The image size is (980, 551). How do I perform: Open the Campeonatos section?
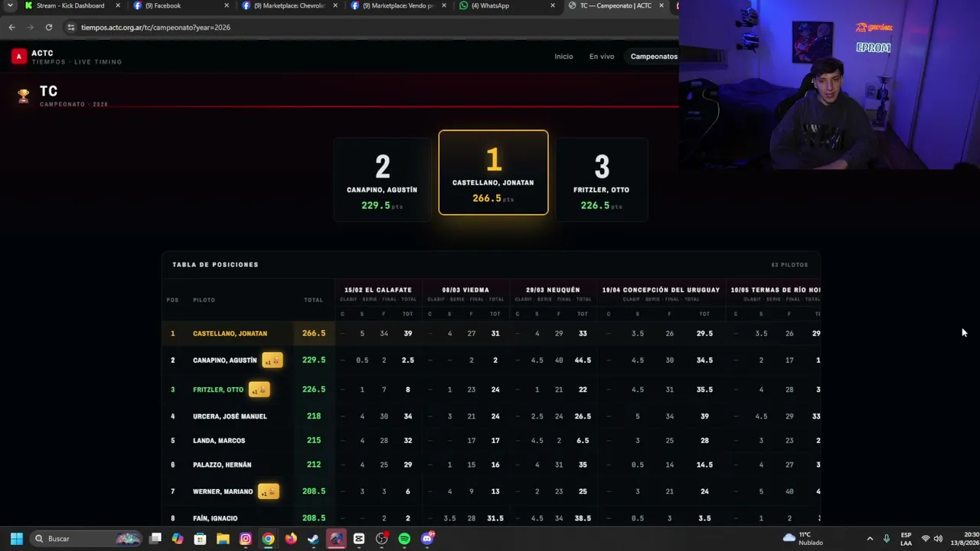pos(654,57)
